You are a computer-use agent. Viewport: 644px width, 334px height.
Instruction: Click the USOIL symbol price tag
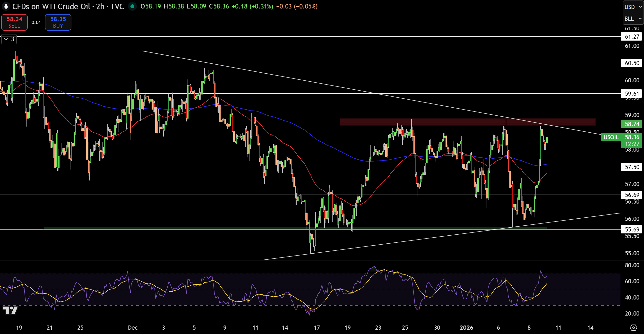[611, 137]
